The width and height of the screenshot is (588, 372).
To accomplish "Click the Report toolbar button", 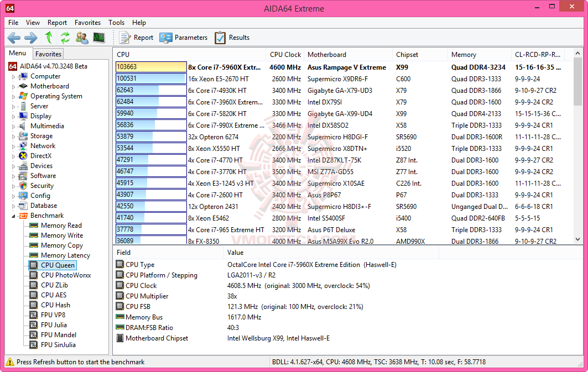I will (136, 38).
